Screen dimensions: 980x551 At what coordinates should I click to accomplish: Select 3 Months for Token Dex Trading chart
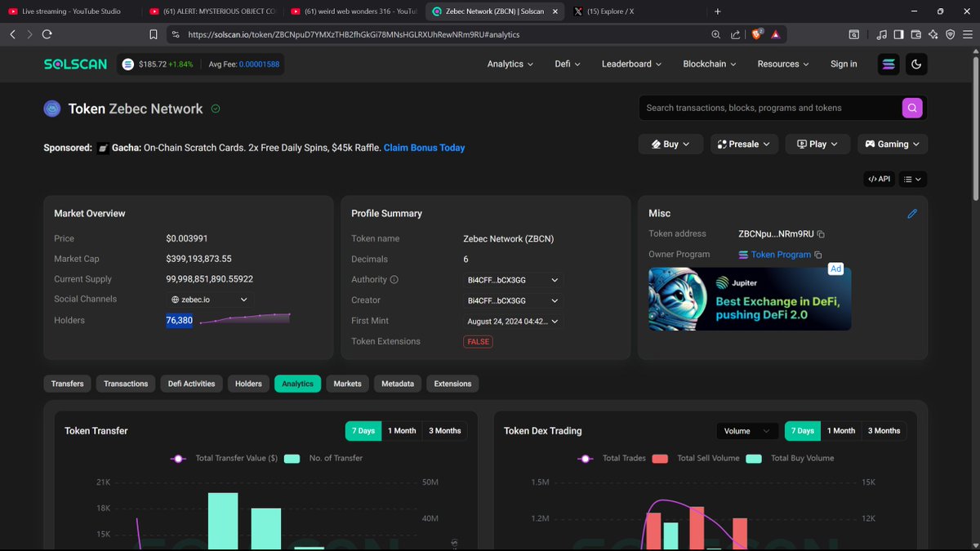884,430
